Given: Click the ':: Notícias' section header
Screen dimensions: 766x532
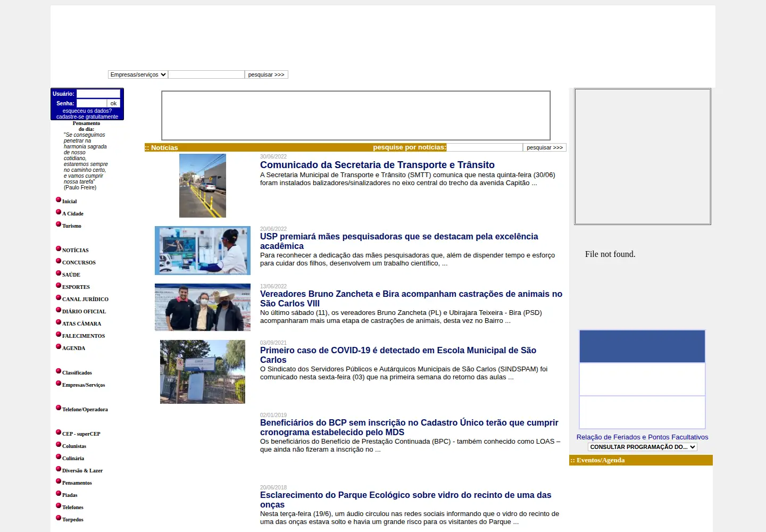Looking at the screenshot, I should point(161,147).
